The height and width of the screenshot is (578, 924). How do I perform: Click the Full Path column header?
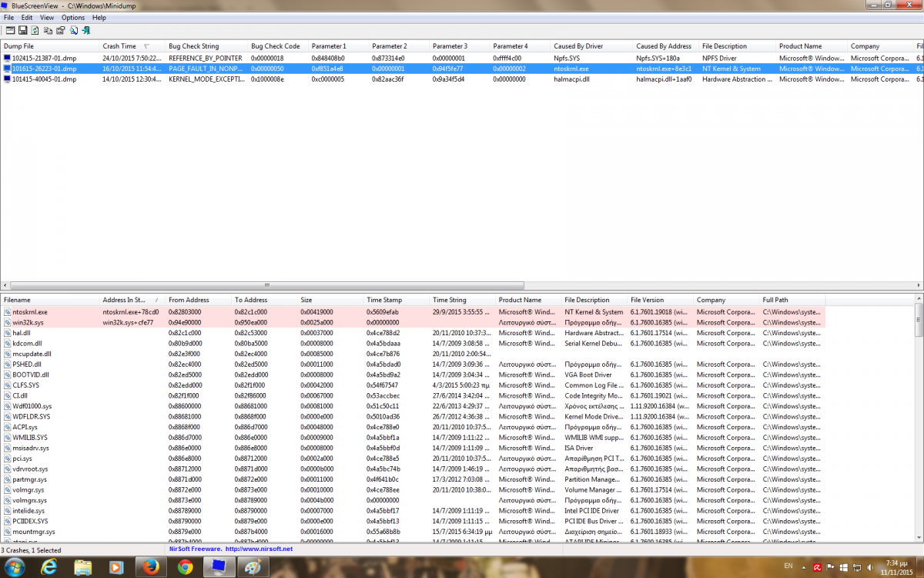coord(792,300)
